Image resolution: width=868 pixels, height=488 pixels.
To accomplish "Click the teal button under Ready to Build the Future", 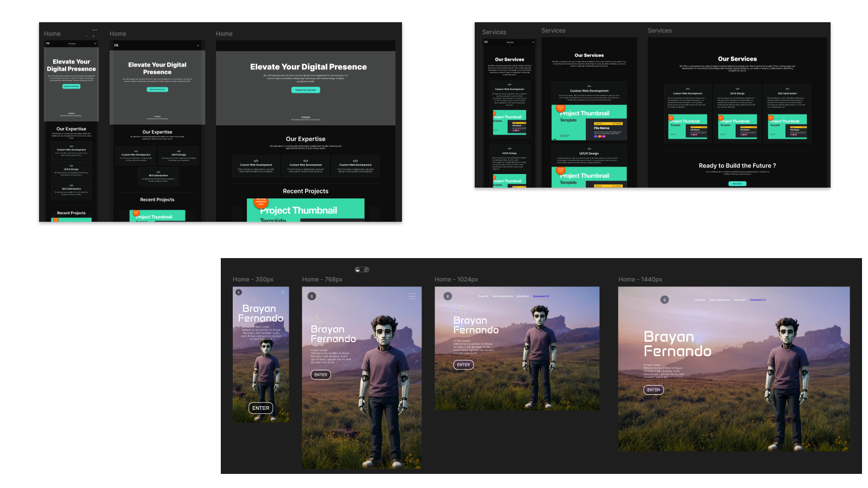I will click(x=737, y=184).
